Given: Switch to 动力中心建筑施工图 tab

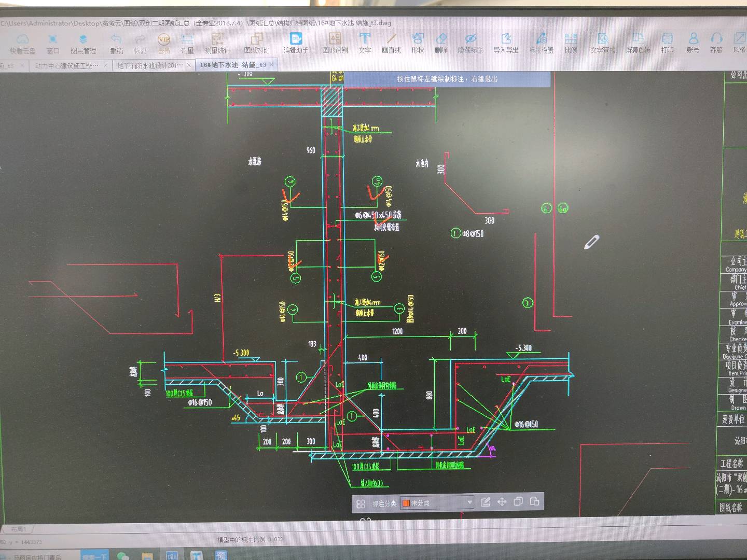Looking at the screenshot, I should click(66, 65).
